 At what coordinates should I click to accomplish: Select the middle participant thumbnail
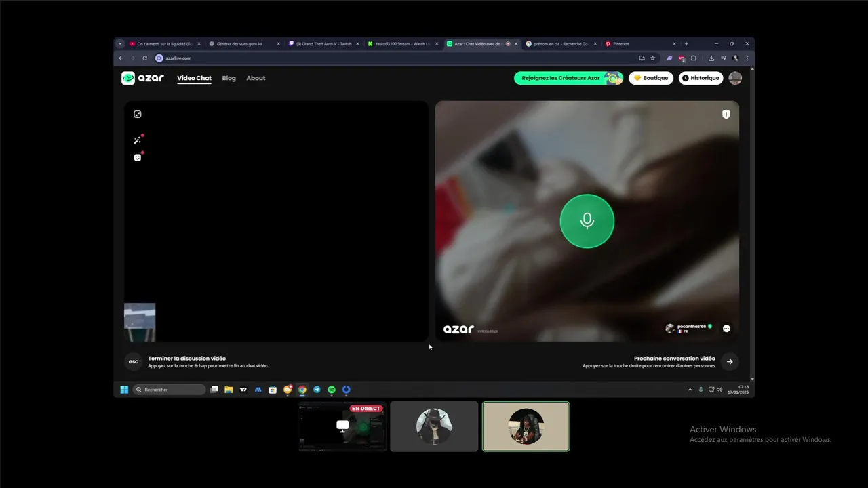click(434, 426)
